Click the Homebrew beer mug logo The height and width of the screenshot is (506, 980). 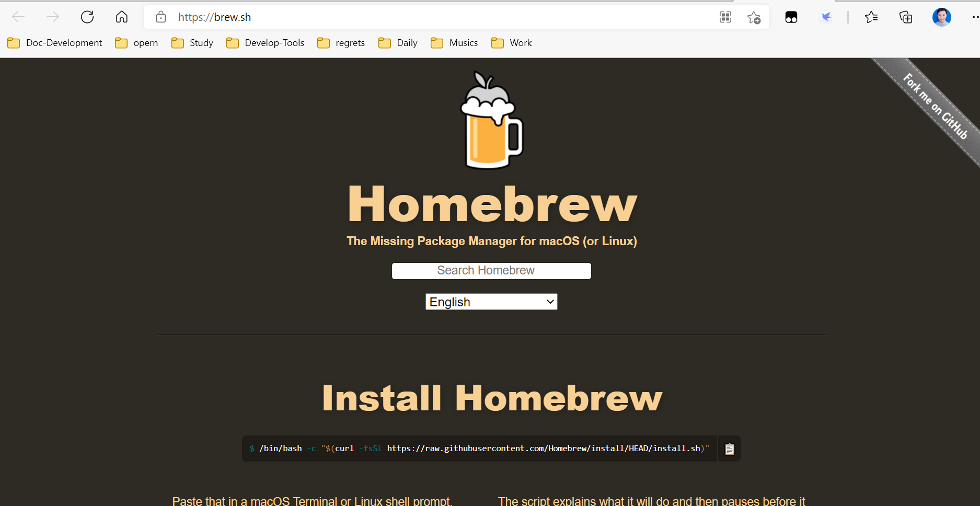pos(491,120)
